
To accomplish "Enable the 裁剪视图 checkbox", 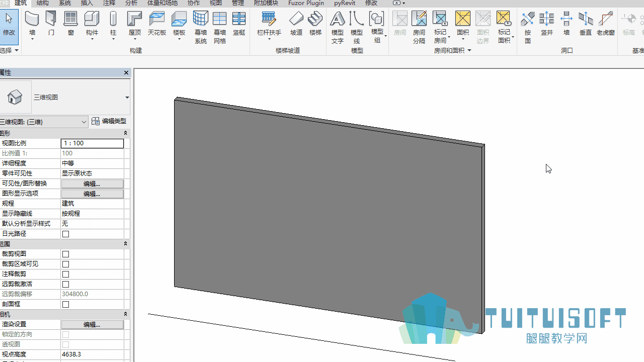I will pos(65,254).
